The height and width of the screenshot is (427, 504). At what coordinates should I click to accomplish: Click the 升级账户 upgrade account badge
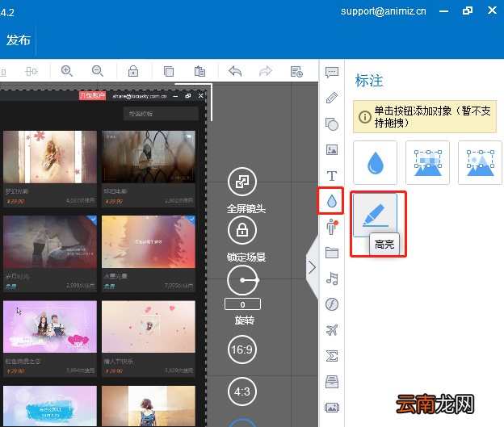[x=92, y=95]
